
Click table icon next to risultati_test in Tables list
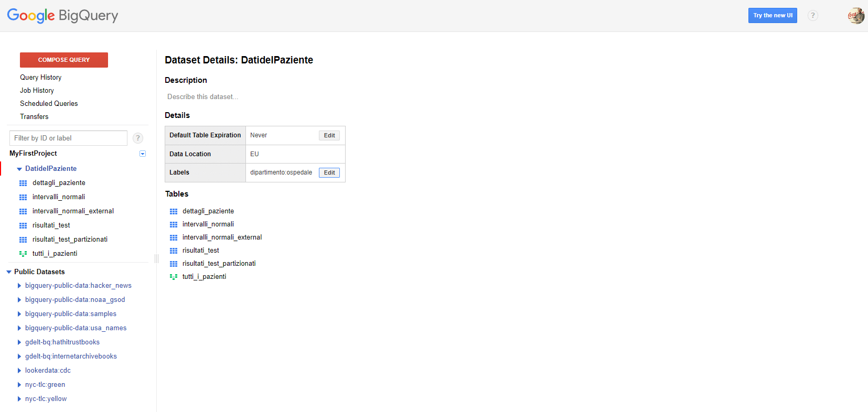(x=174, y=251)
